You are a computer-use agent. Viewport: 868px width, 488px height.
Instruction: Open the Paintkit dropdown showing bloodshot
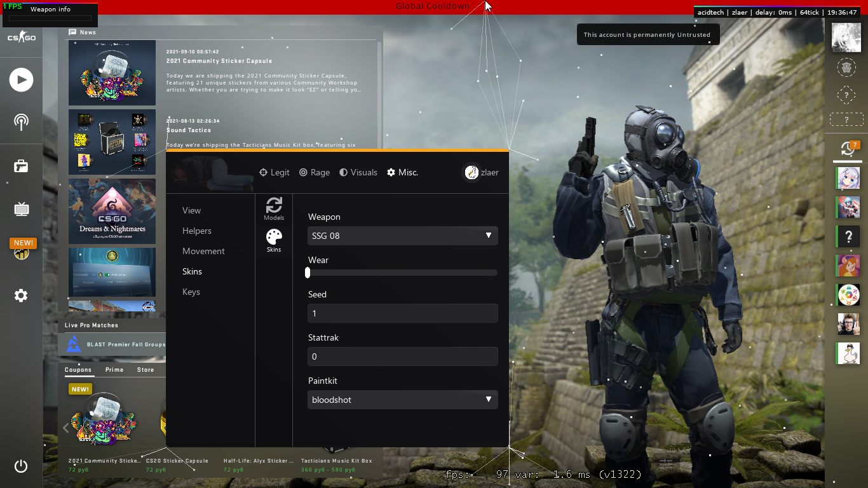point(402,400)
